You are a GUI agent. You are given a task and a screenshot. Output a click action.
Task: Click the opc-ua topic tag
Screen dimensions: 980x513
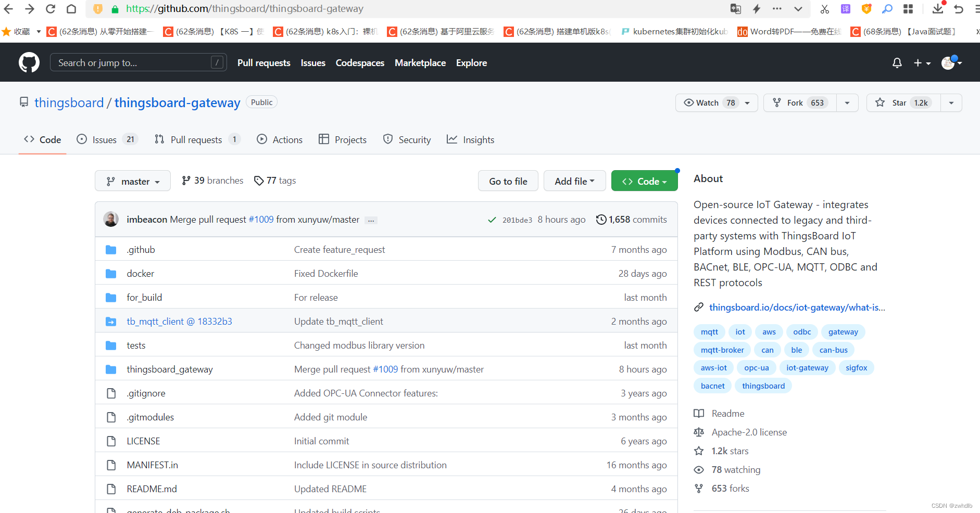click(x=757, y=368)
